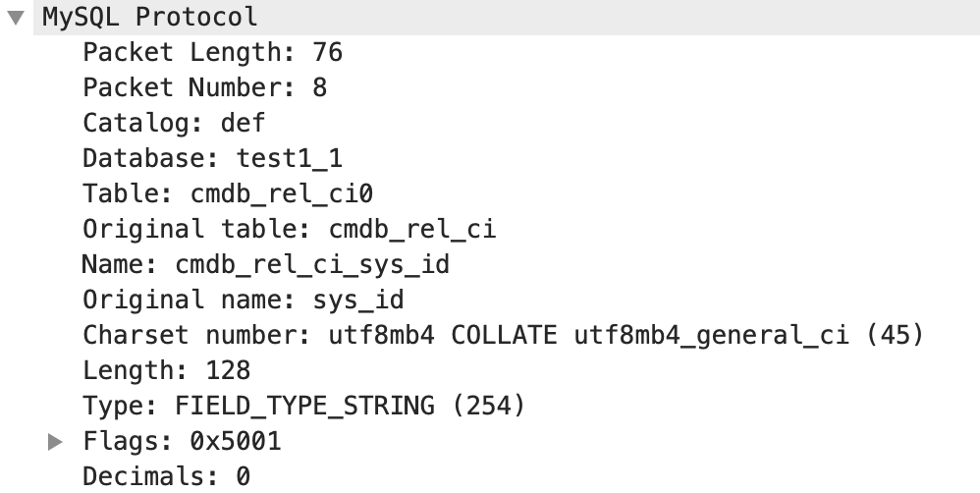The image size is (980, 493).
Task: Click the utf8mb4_general_ci (45) collation value
Action: pyautogui.click(x=748, y=335)
